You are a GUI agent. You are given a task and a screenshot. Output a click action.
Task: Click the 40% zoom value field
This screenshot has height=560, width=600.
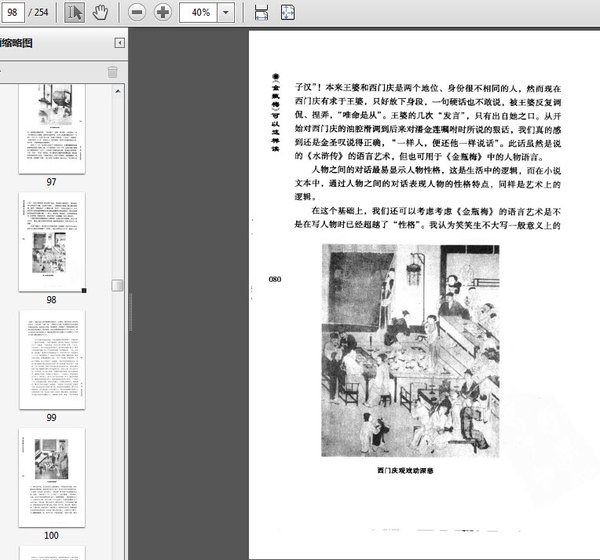coord(198,12)
